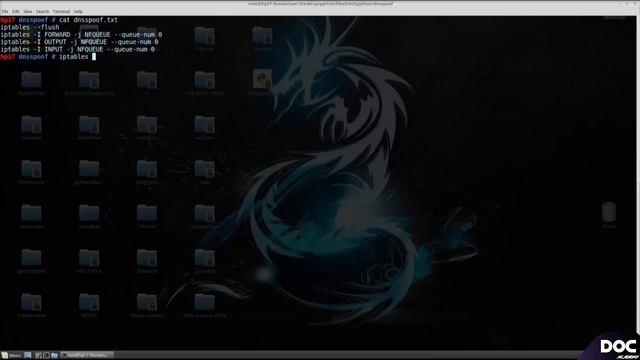The image size is (640, 360).
Task: Click the terminal window title bar text
Action: [320, 4]
